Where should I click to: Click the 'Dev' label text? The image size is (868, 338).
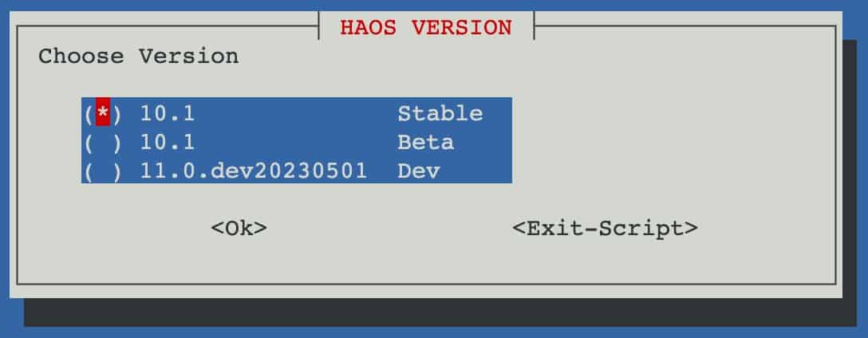(x=419, y=171)
